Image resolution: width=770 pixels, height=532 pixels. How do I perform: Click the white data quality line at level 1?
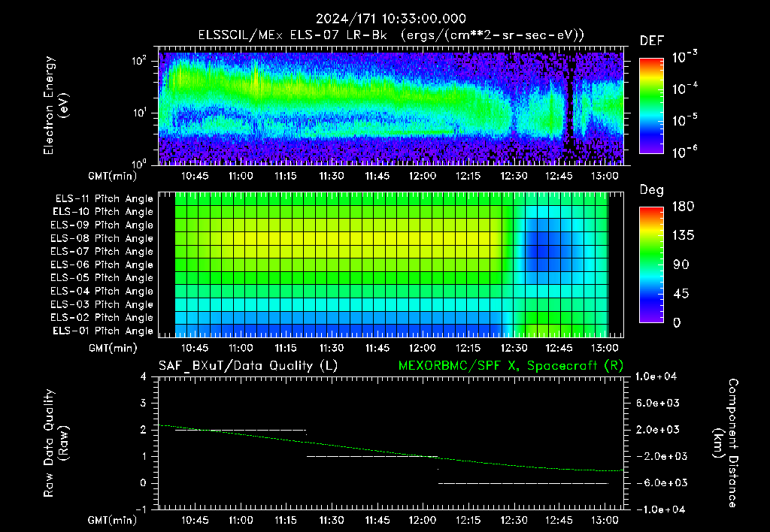[x=372, y=457]
